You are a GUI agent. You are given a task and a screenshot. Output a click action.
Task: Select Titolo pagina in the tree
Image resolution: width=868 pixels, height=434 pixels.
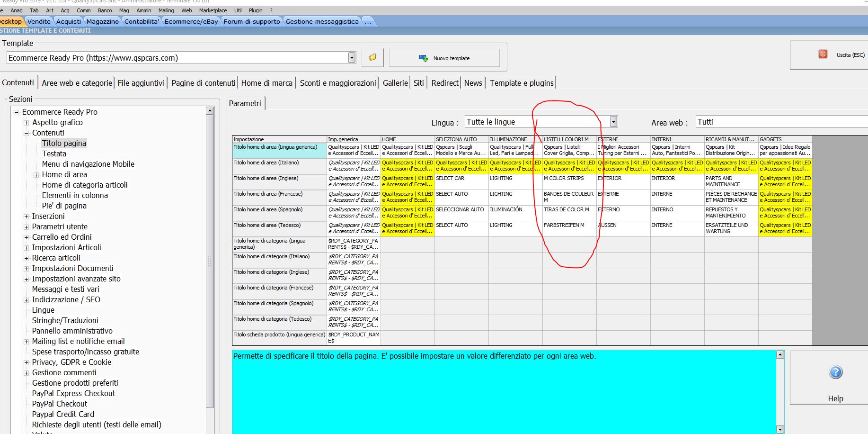coord(64,143)
